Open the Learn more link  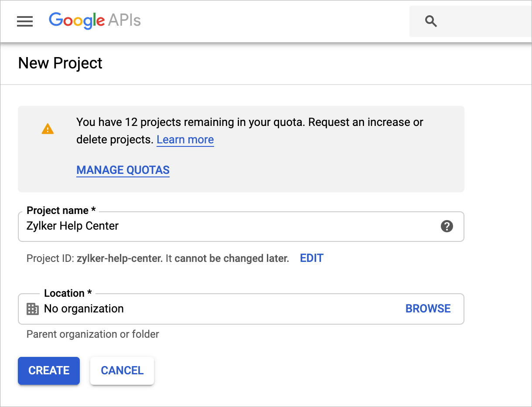click(185, 140)
